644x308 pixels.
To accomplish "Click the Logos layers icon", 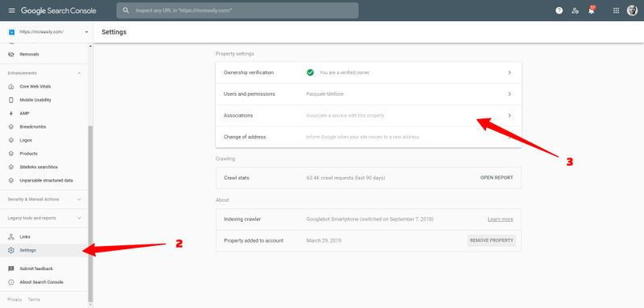I will click(x=11, y=140).
